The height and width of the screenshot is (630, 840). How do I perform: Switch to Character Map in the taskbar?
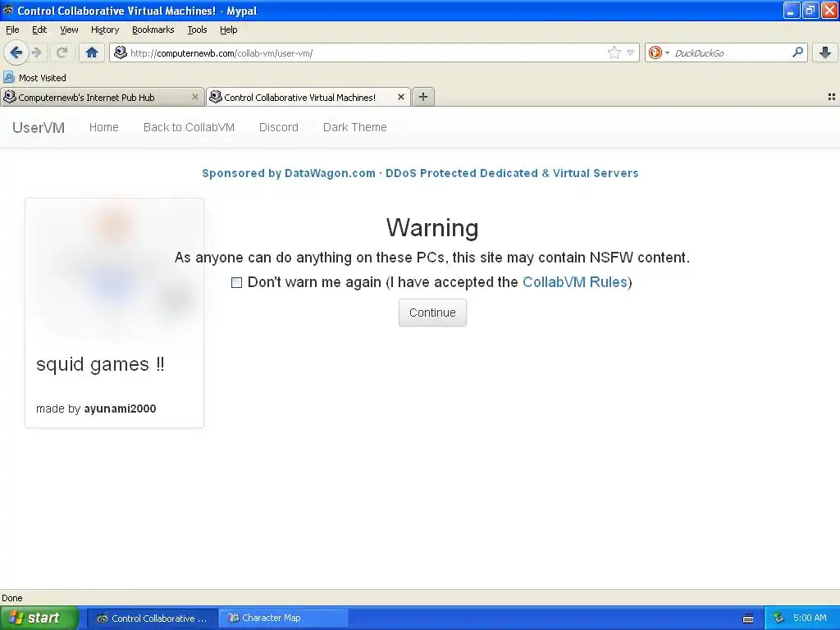pos(284,618)
